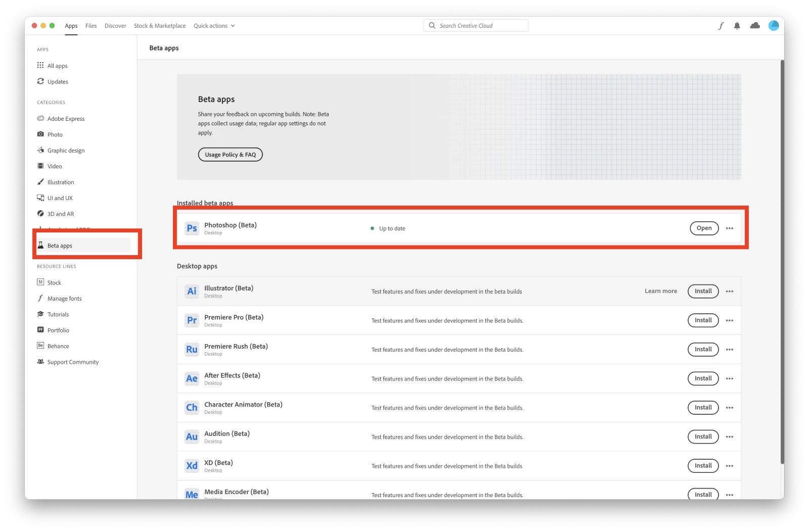The image size is (809, 532).
Task: Switch to the Files tab
Action: pyautogui.click(x=91, y=26)
